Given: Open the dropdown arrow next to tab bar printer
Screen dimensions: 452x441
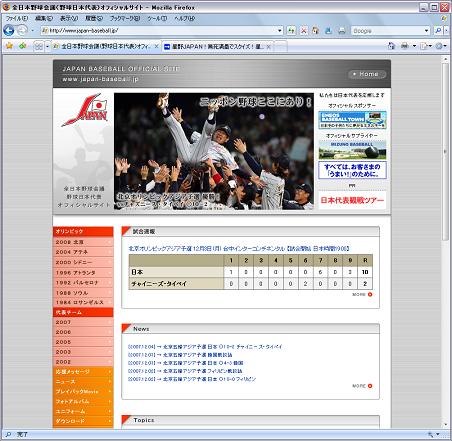Looking at the screenshot, I should click(x=414, y=46).
